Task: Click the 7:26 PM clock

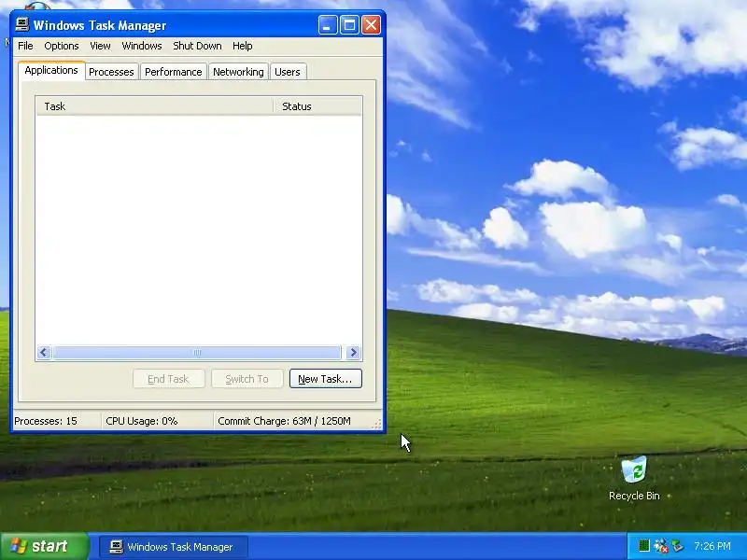Action: 712,546
